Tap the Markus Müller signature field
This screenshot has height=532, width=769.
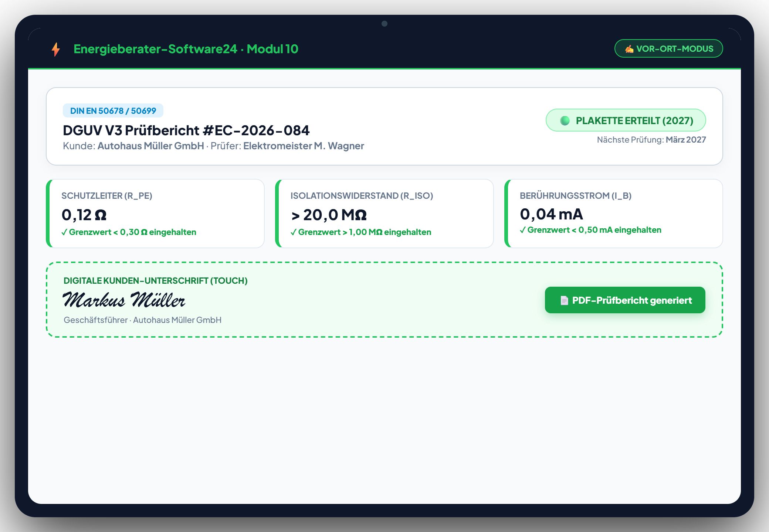124,300
